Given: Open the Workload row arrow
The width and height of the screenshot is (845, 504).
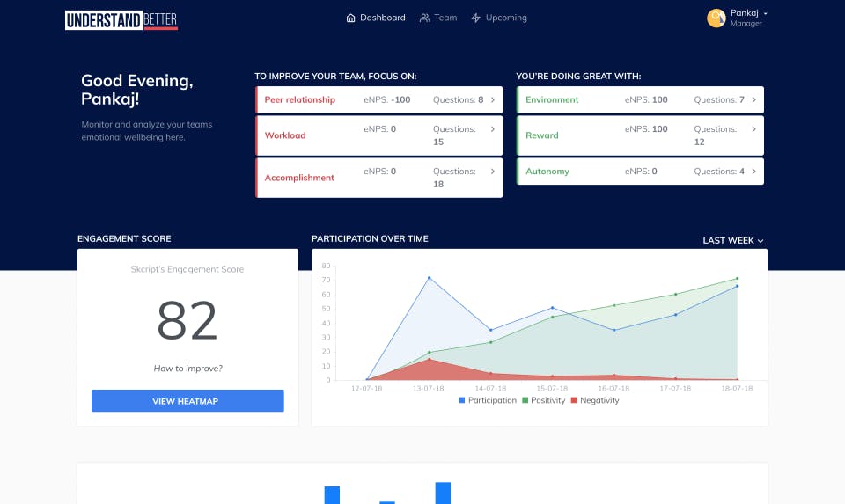Looking at the screenshot, I should click(x=493, y=129).
